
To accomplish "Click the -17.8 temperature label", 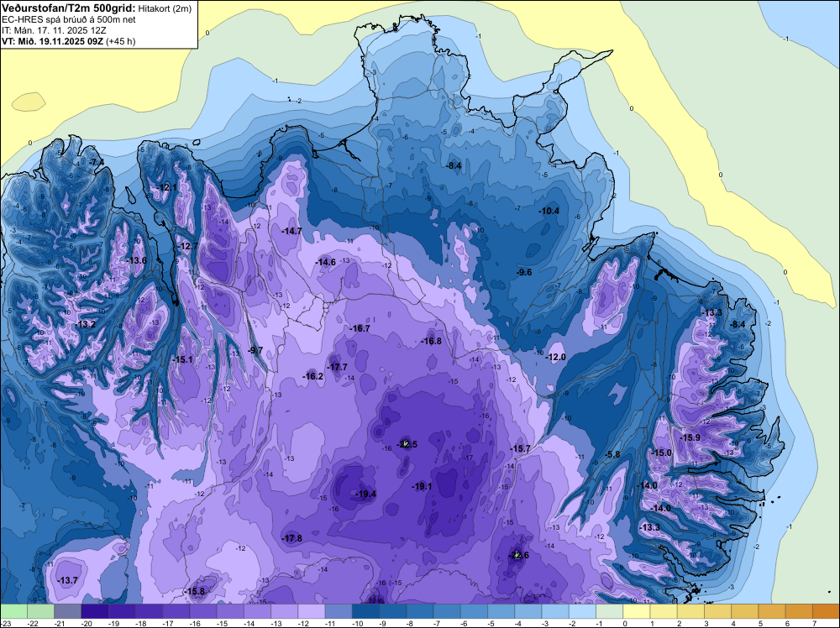I will click(292, 539).
